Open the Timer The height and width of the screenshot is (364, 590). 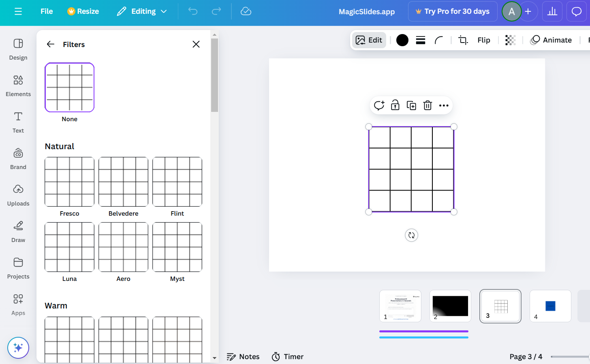[288, 357]
